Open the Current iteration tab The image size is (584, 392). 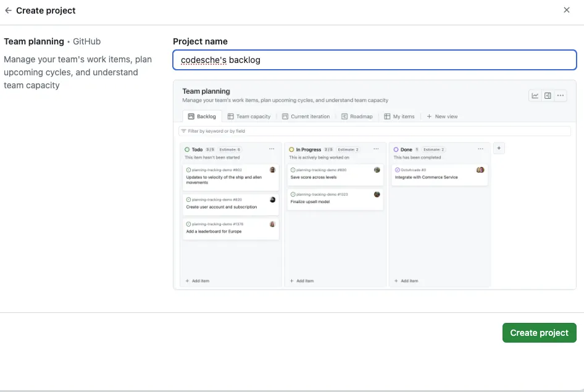pyautogui.click(x=306, y=116)
